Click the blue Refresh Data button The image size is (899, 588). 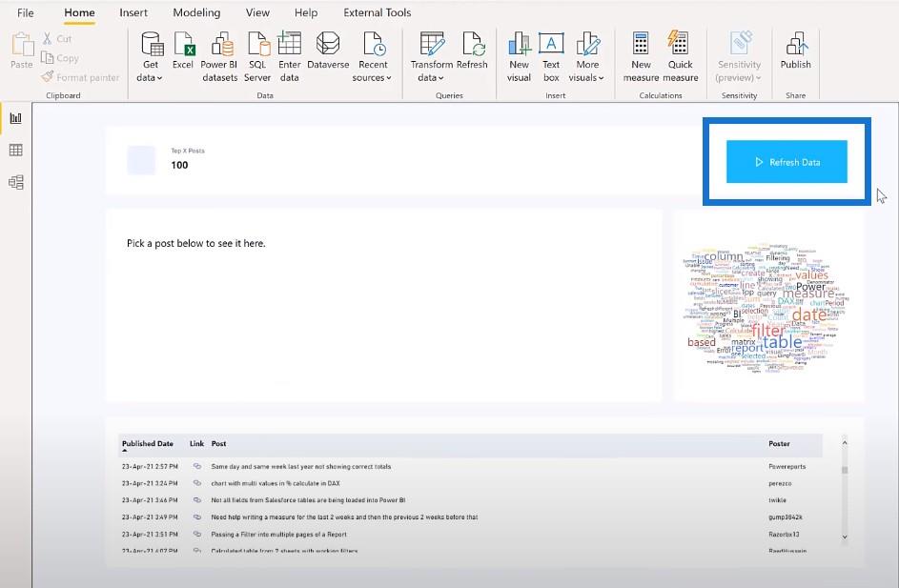[787, 162]
